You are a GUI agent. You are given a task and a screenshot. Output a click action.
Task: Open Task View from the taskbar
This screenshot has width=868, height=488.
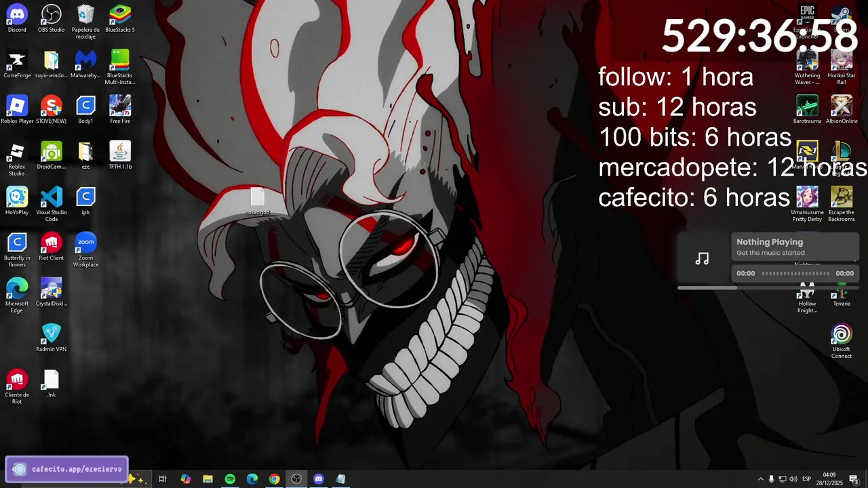[x=163, y=479]
